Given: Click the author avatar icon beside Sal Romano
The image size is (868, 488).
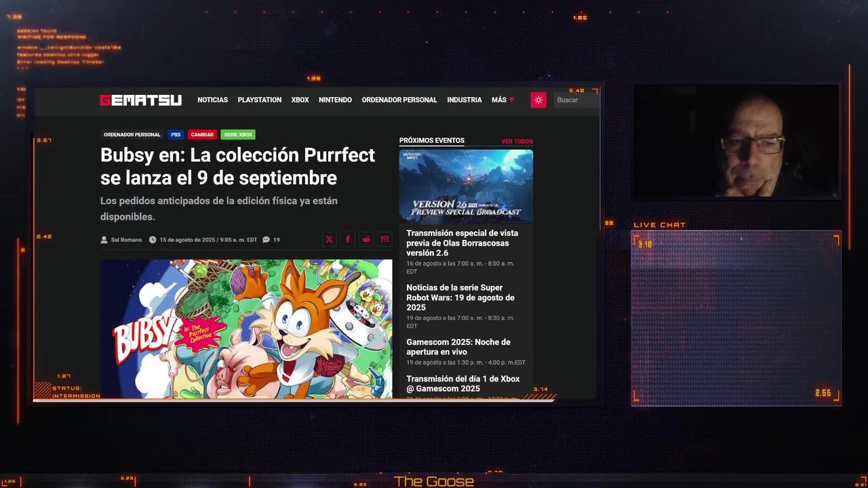Looking at the screenshot, I should 104,240.
